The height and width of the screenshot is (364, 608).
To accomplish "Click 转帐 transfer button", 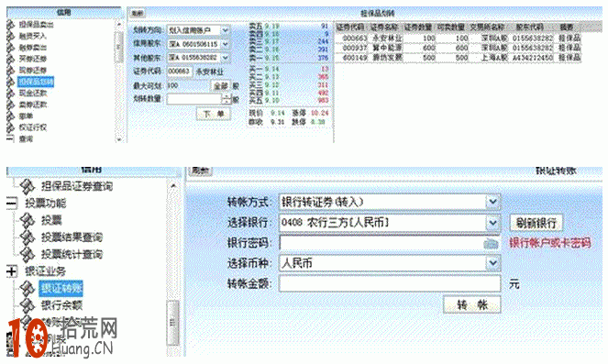I will [x=472, y=304].
